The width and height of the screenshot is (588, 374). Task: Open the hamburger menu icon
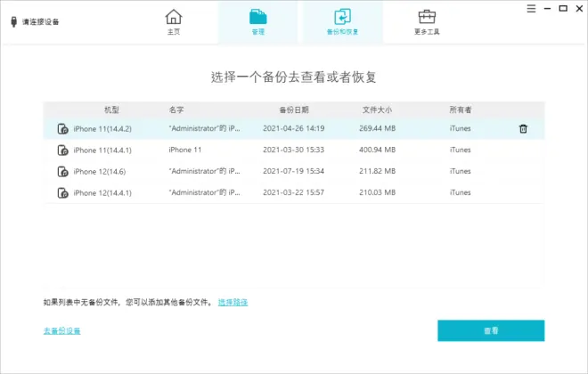(531, 8)
